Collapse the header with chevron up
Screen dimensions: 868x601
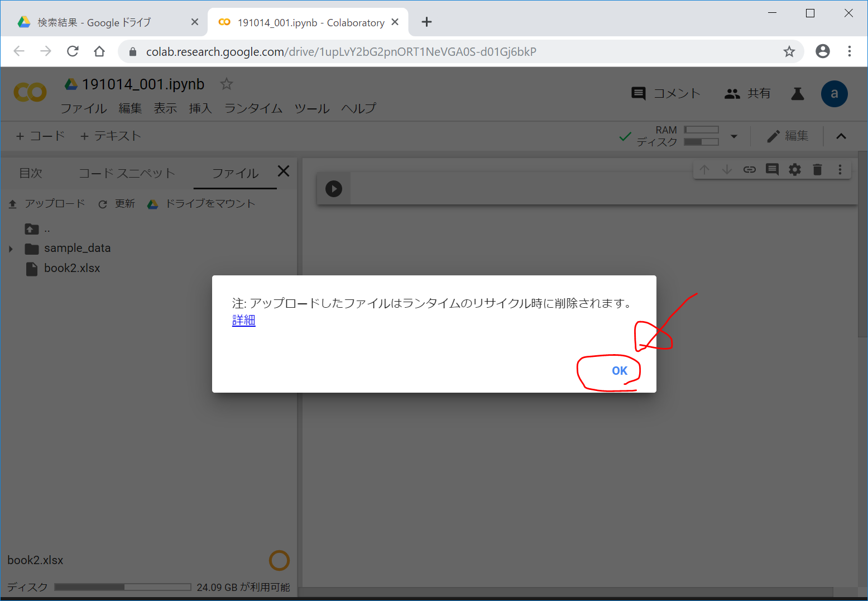(x=841, y=136)
